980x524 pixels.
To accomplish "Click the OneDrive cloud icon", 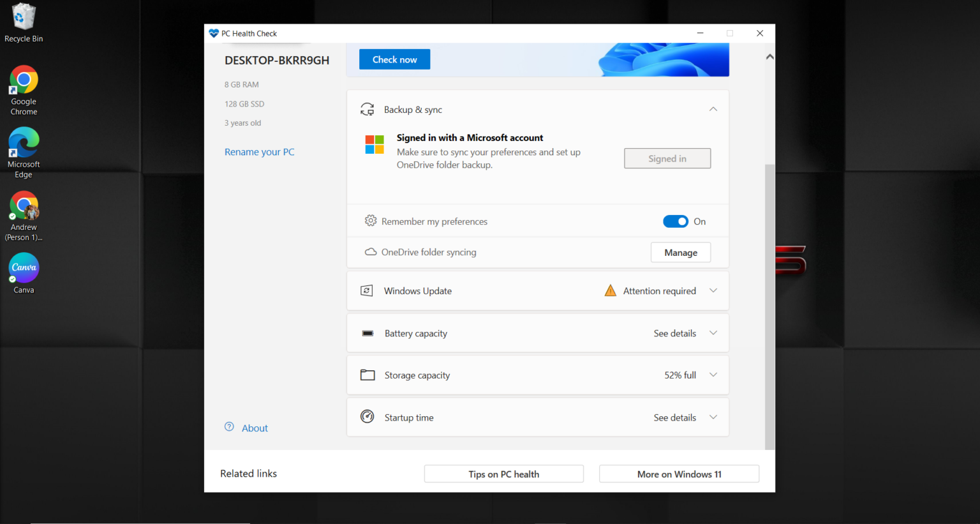I will coord(371,252).
